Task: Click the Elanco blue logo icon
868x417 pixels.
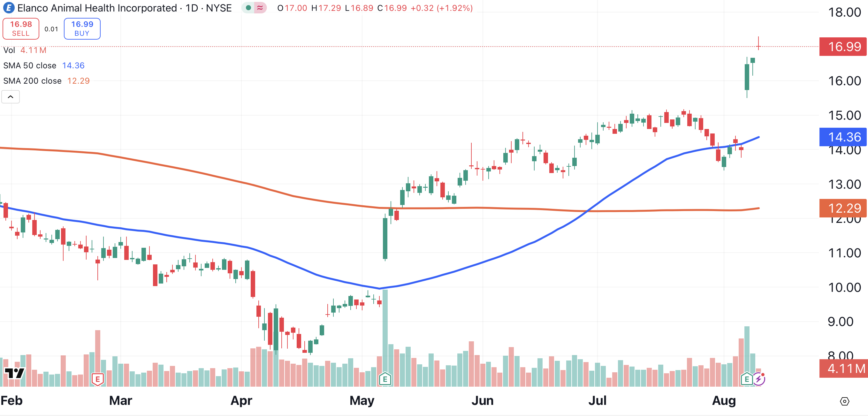Action: [8, 8]
